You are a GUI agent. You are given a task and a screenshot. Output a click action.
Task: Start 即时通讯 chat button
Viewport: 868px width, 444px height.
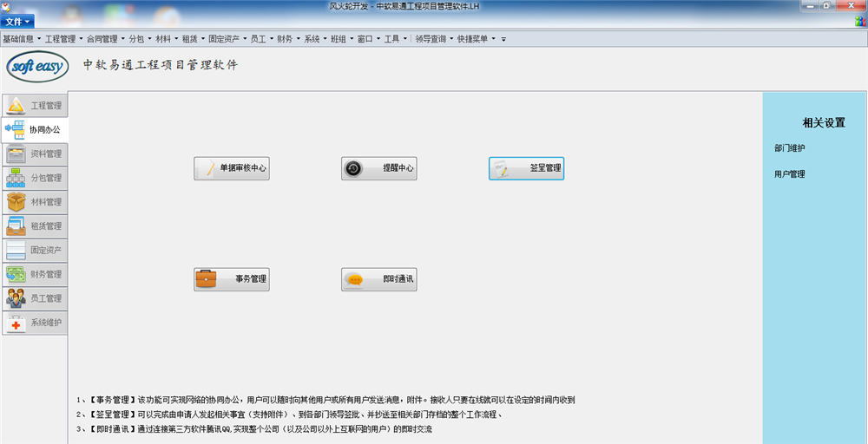[378, 279]
